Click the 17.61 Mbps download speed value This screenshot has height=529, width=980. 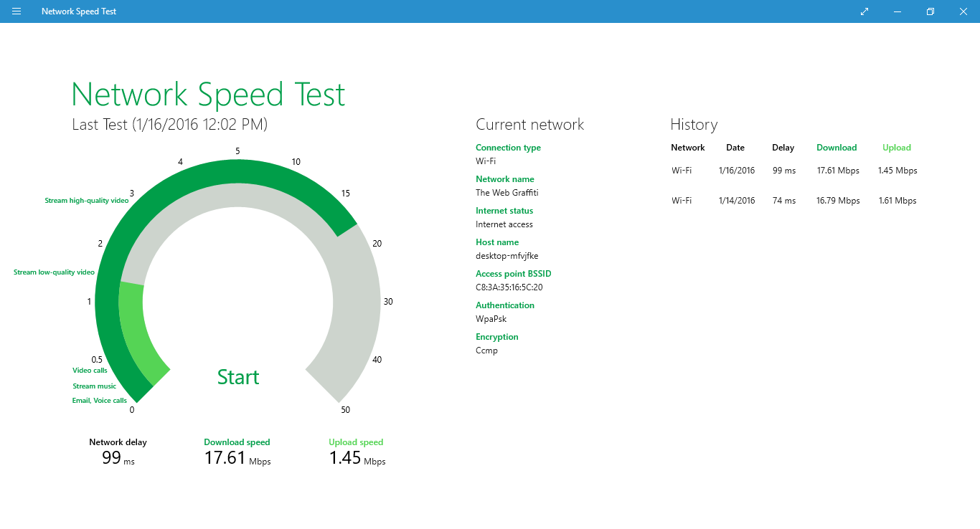(x=226, y=458)
